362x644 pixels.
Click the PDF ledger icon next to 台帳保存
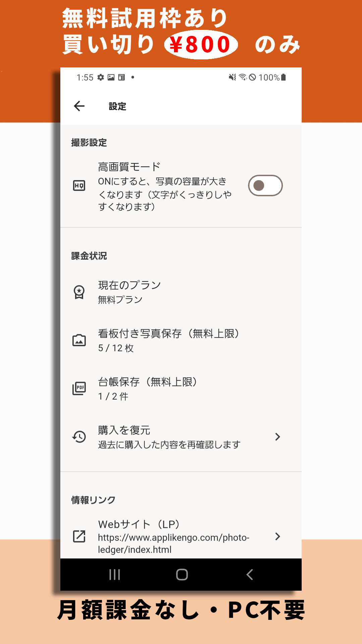point(79,388)
